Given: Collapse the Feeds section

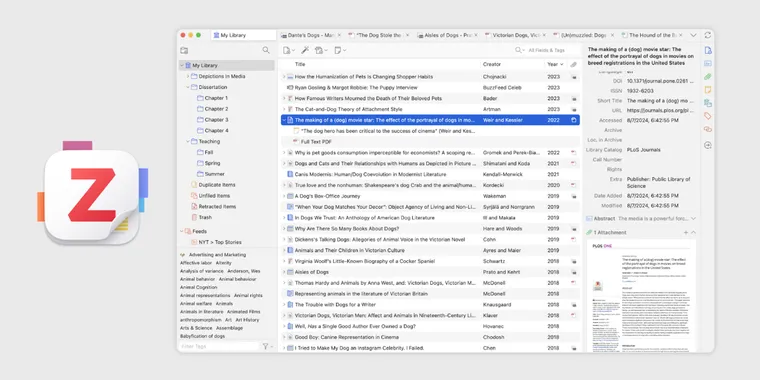Looking at the screenshot, I should (x=182, y=232).
